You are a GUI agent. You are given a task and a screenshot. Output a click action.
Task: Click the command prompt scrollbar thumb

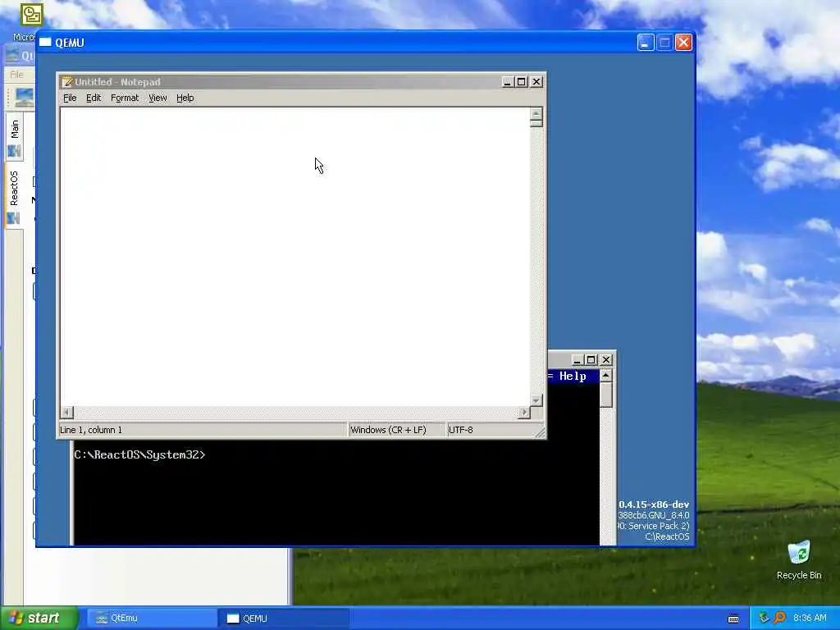click(606, 395)
